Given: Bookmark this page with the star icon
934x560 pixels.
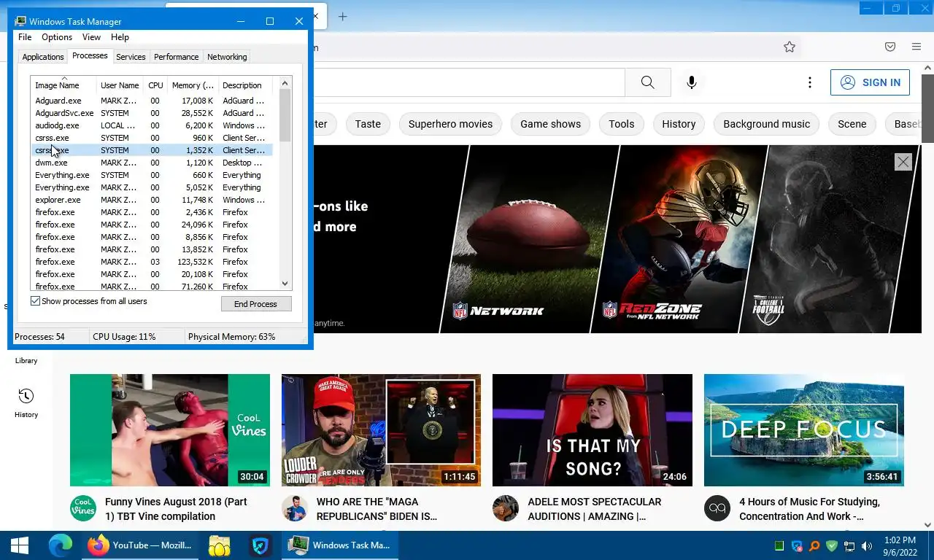Looking at the screenshot, I should coord(789,47).
